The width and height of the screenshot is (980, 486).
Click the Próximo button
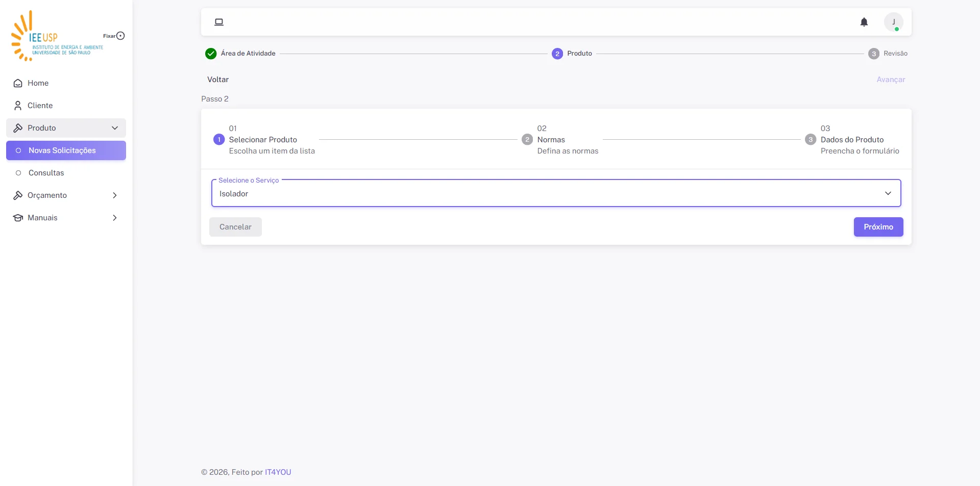878,227
